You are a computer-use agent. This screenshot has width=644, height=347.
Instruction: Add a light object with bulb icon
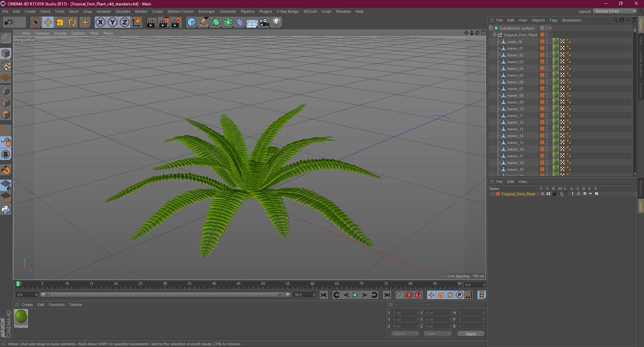(276, 23)
